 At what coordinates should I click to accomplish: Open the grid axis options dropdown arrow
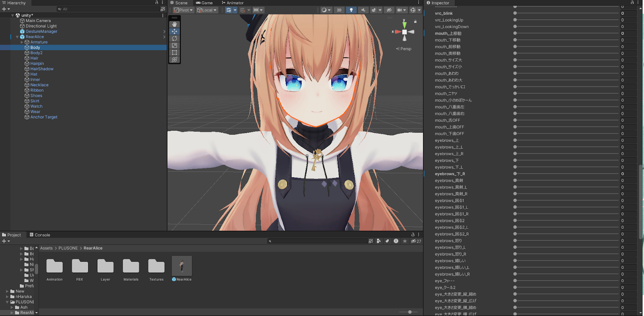235,10
